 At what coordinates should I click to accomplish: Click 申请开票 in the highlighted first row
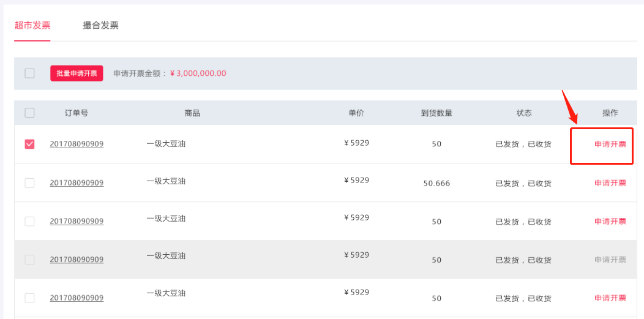(x=610, y=144)
